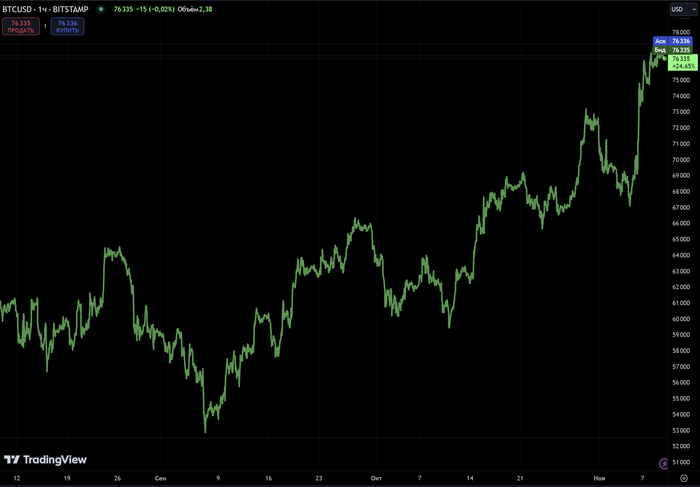Click the green market status dot
This screenshot has height=487, width=700.
pyautogui.click(x=101, y=9)
